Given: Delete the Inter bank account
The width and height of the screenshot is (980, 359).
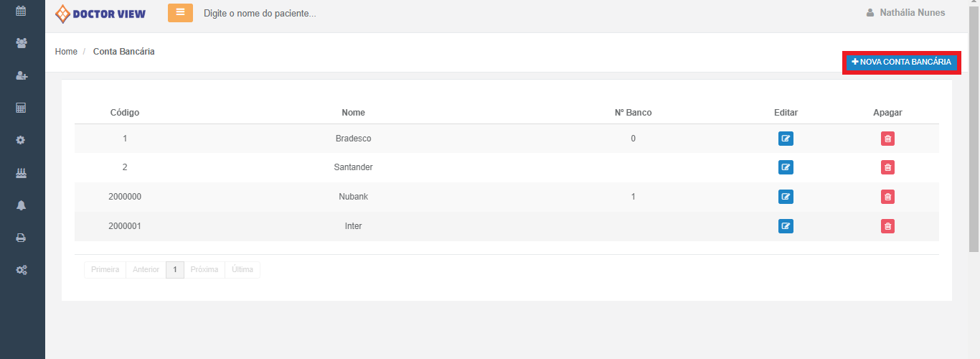Looking at the screenshot, I should point(887,226).
